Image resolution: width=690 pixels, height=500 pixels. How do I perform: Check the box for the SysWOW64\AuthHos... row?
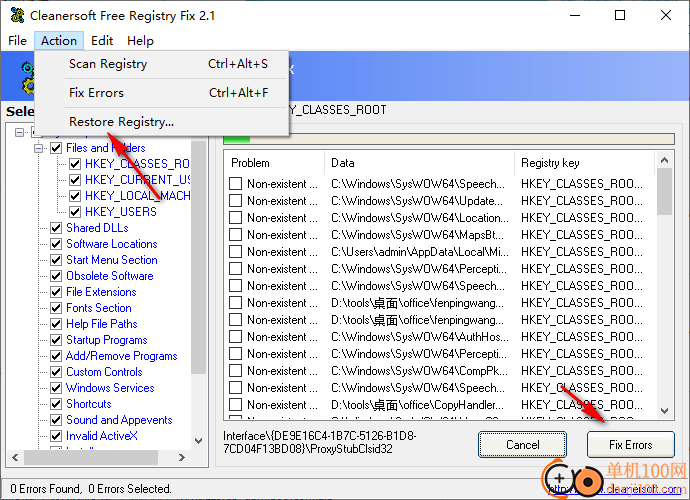click(x=235, y=337)
